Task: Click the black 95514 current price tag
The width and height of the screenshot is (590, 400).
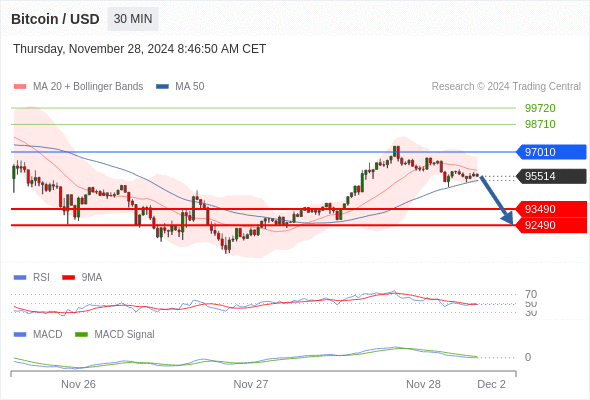Action: point(551,176)
